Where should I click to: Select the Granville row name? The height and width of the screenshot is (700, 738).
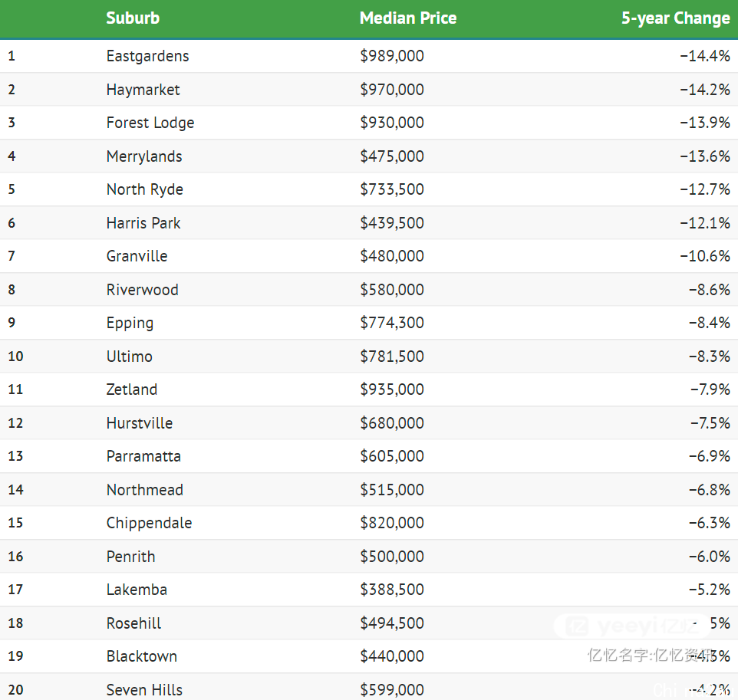137,256
